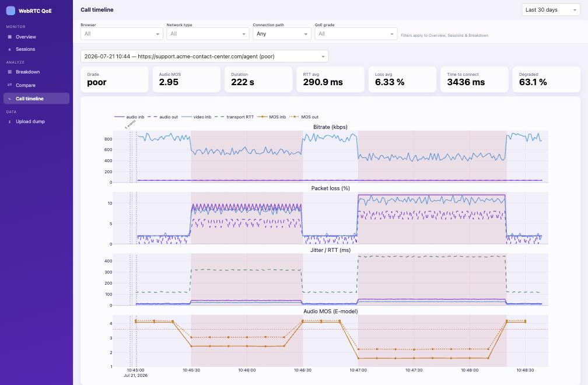Image resolution: width=588 pixels, height=385 pixels.
Task: Click the Time to connect 3436 ms value
Action: point(466,82)
